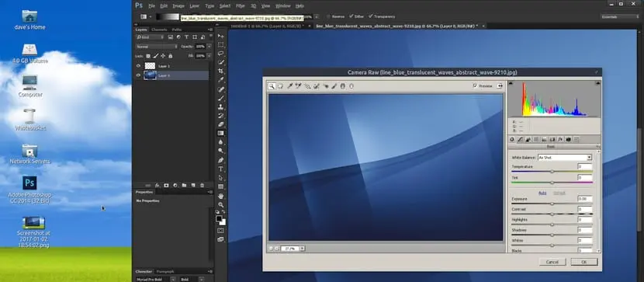Select the Horizontal Type tool
This screenshot has width=644, height=282.
(x=221, y=169)
